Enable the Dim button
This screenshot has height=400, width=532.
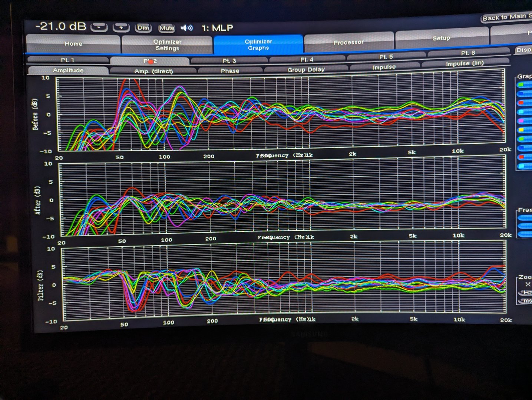coord(143,28)
